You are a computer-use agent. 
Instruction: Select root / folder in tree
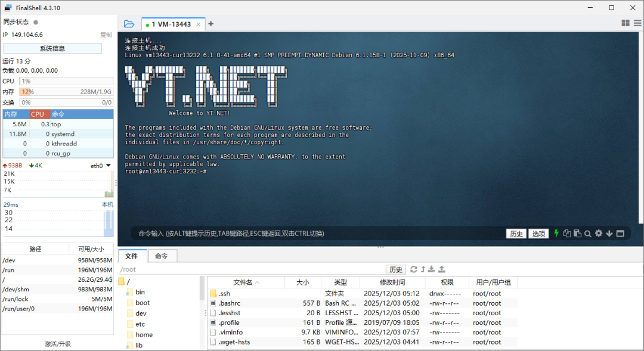tap(125, 281)
